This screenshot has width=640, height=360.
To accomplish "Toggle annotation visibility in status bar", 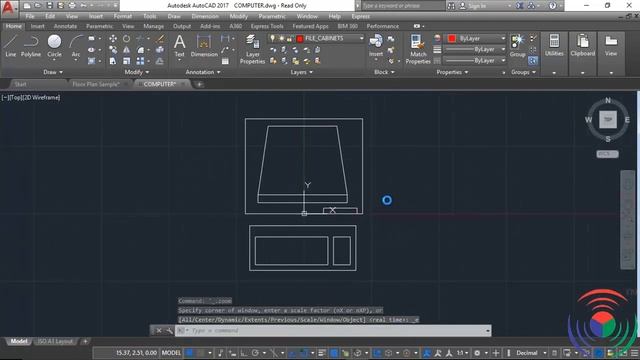I will click(x=427, y=353).
